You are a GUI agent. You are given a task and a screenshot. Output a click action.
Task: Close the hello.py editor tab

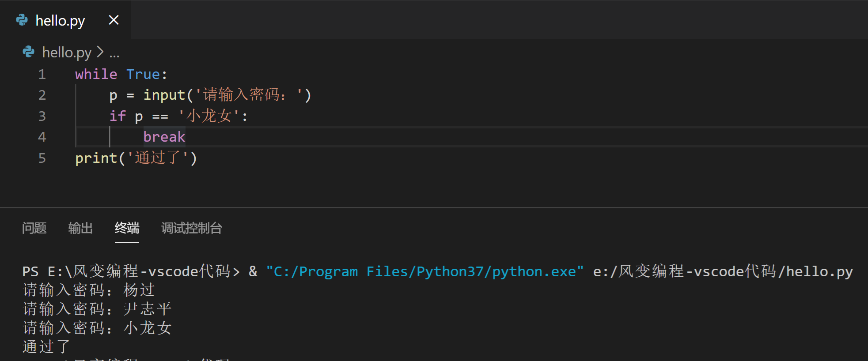coord(114,20)
